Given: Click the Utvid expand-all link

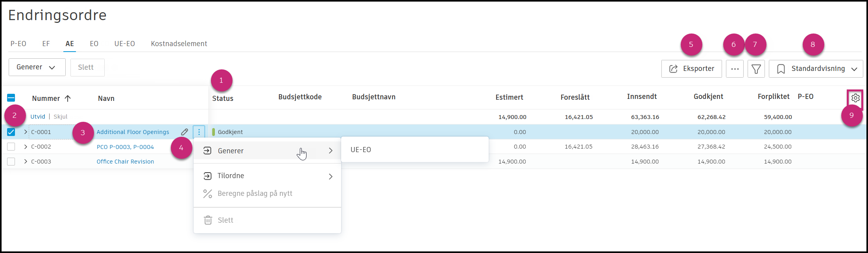Looking at the screenshot, I should point(38,117).
